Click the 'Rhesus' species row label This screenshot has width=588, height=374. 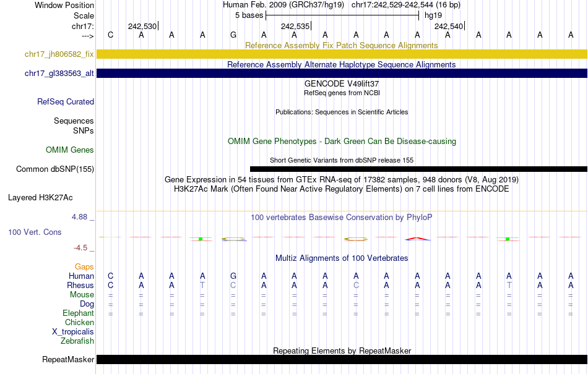click(80, 285)
